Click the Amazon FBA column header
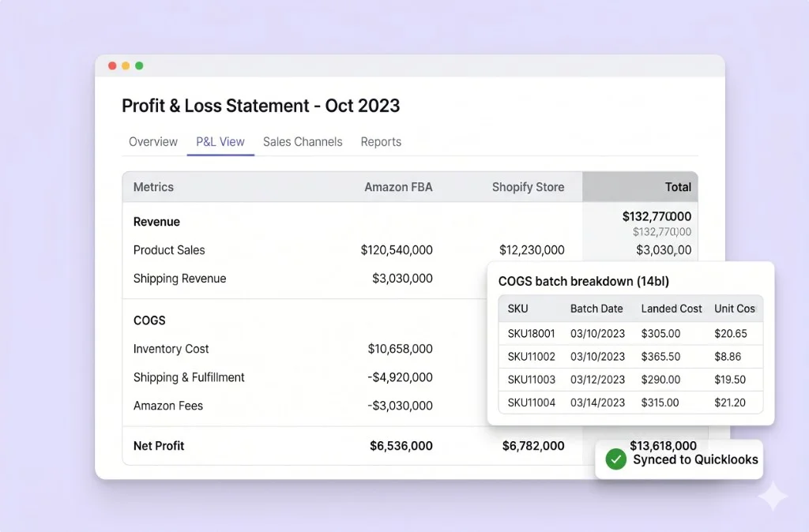The width and height of the screenshot is (809, 532). point(398,187)
